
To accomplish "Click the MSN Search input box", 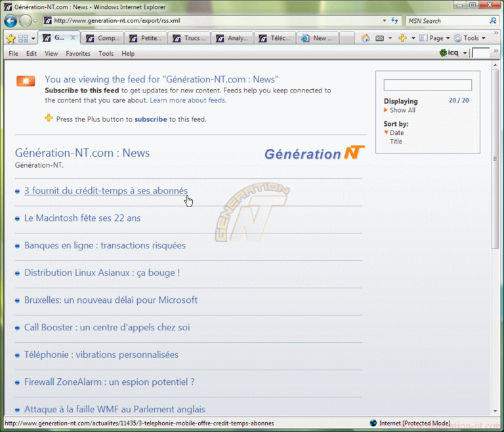I will point(447,21).
